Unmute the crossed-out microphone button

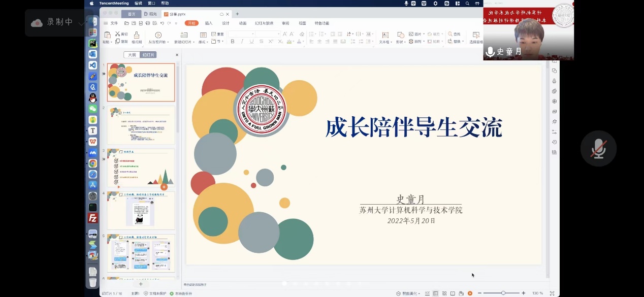coord(598,149)
